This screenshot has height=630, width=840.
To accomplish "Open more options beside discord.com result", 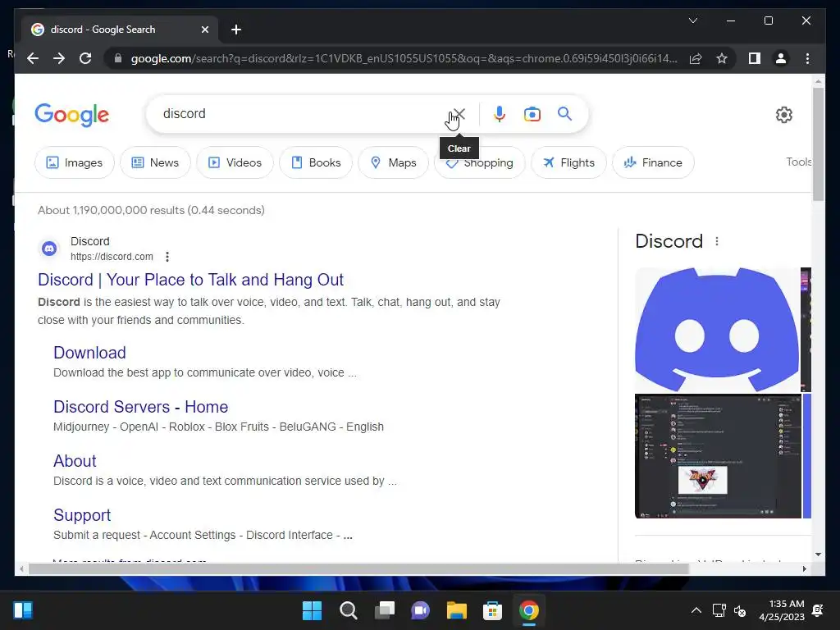I will click(x=167, y=257).
